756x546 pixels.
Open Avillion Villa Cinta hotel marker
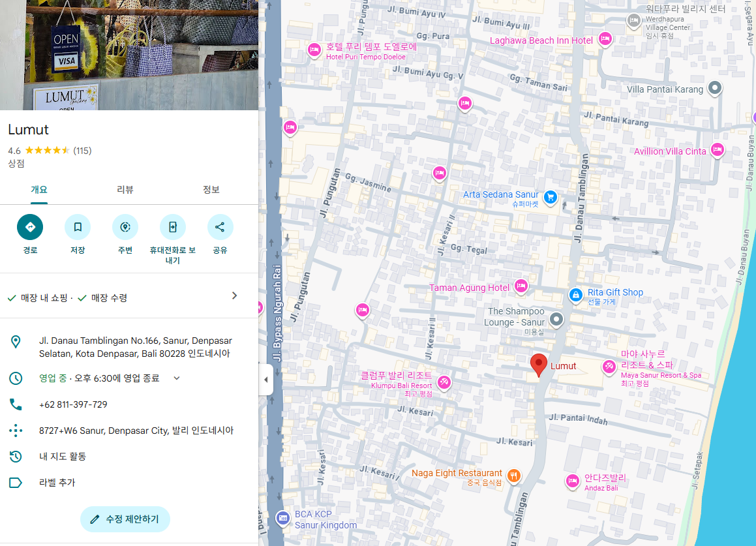[x=718, y=149]
